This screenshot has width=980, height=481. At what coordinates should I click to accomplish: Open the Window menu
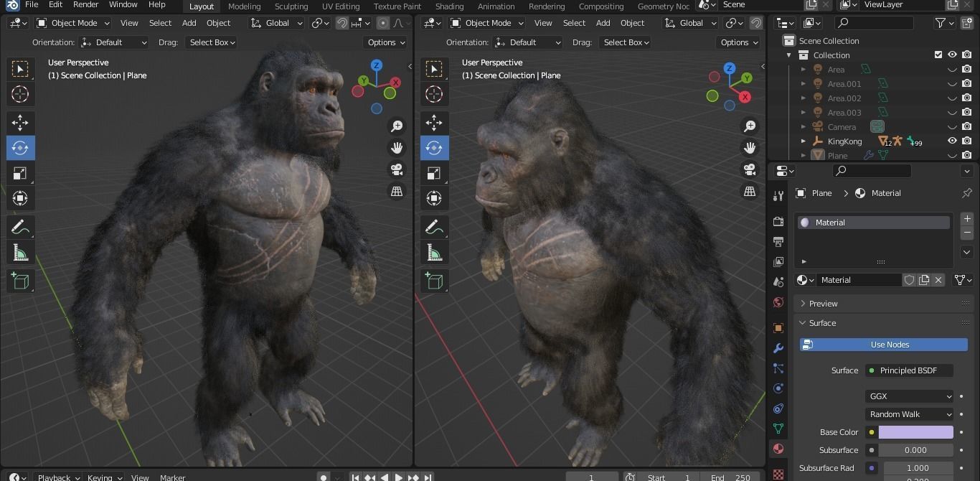123,4
